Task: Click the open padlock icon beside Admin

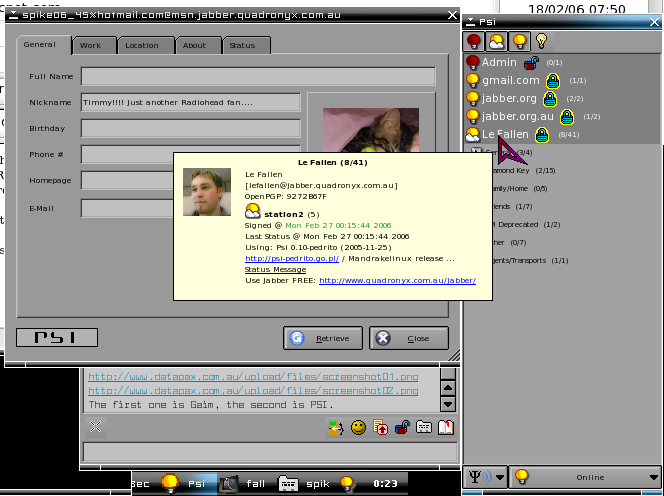Action: coord(531,63)
